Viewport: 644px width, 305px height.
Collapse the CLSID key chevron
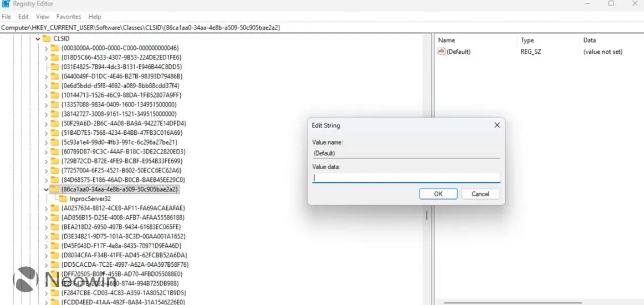click(x=38, y=39)
